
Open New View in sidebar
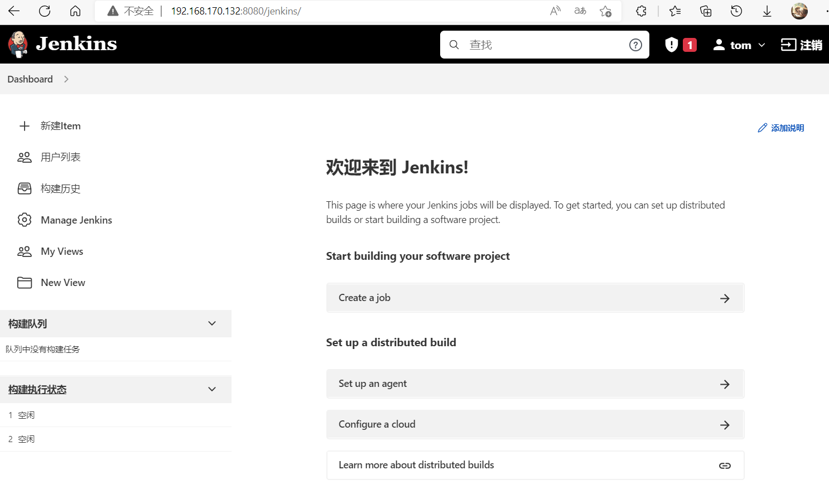tap(63, 283)
